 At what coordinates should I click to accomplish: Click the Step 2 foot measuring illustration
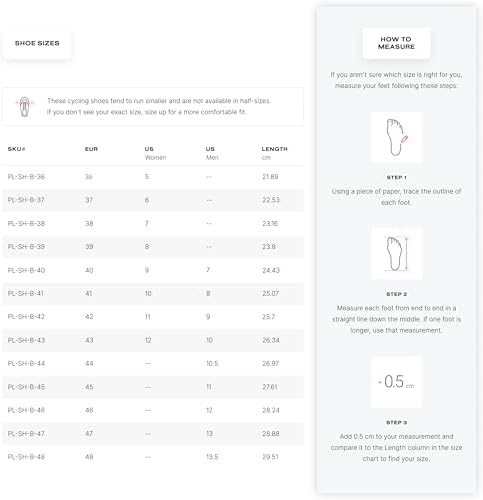396,254
